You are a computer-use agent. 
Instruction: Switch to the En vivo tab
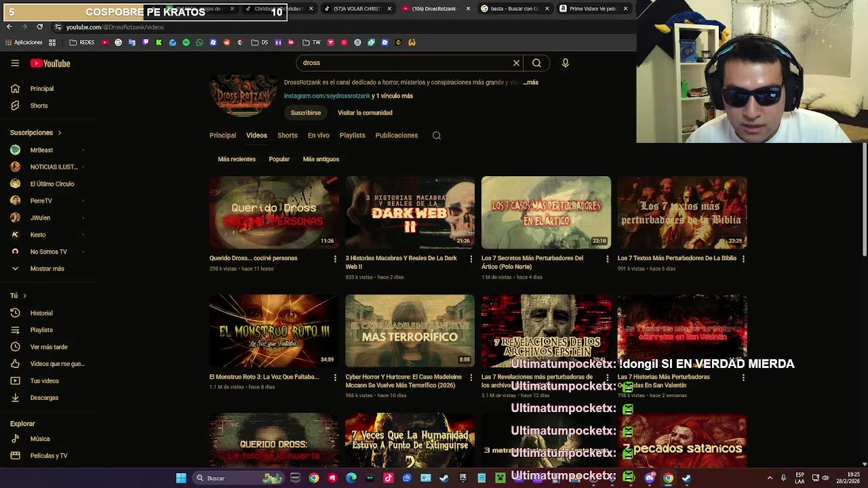tap(319, 136)
